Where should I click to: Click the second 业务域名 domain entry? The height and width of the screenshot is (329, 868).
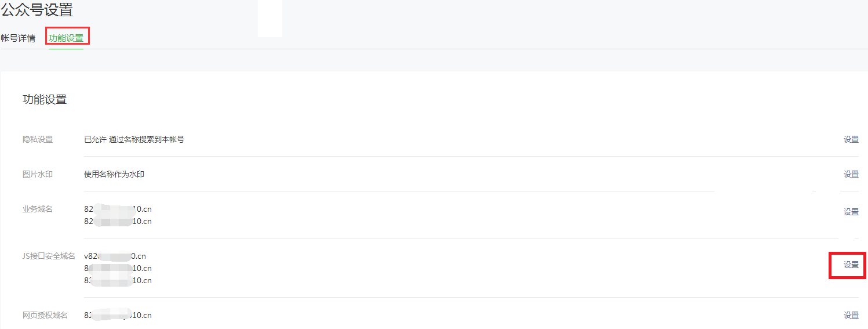tap(118, 221)
